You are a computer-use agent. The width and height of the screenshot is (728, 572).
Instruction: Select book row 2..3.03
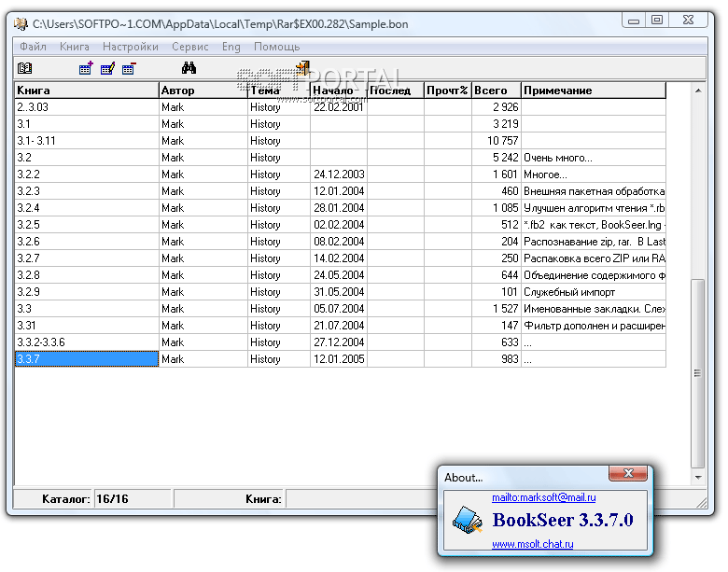pos(341,107)
